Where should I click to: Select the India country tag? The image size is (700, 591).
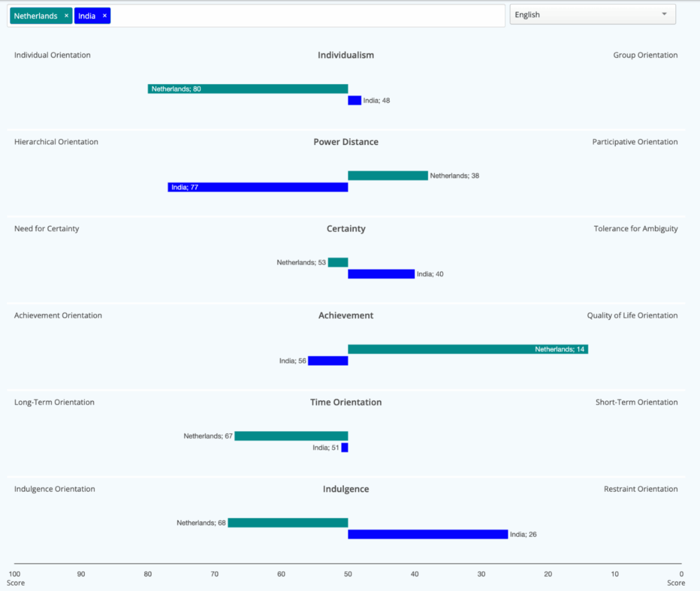click(87, 16)
